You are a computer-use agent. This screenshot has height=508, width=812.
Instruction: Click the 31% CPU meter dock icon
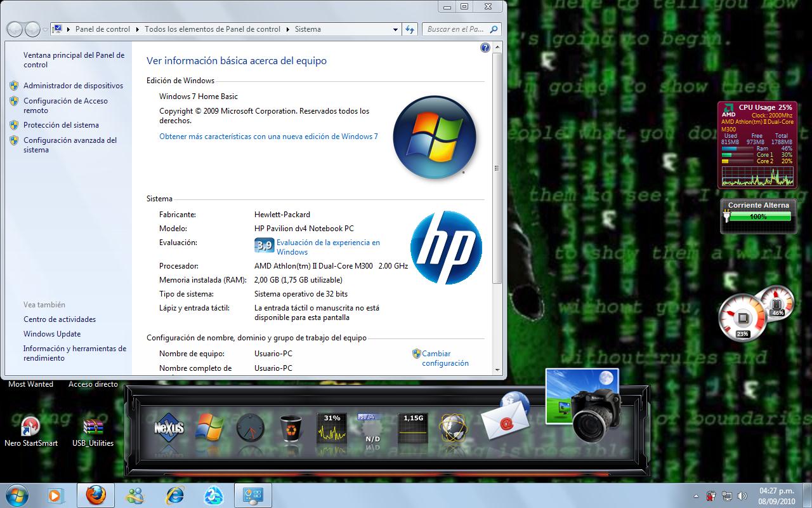point(332,427)
